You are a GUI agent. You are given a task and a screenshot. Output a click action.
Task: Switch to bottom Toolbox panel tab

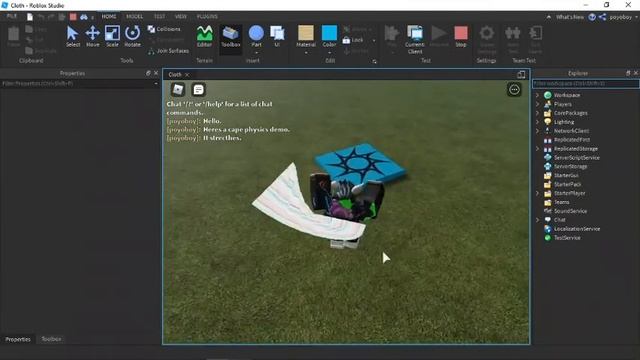tap(51, 339)
